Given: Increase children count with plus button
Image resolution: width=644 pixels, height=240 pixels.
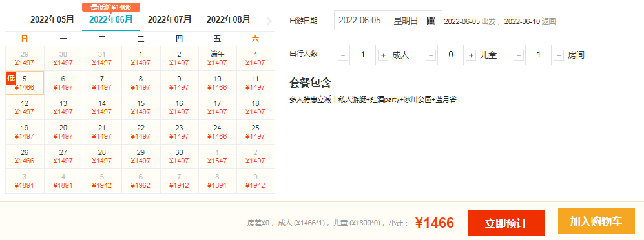Looking at the screenshot, I should point(471,55).
